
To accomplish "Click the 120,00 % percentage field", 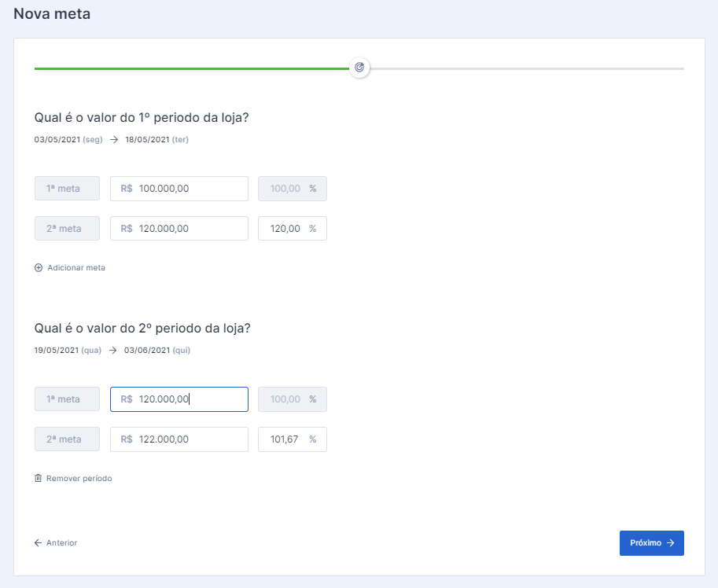I will point(292,228).
